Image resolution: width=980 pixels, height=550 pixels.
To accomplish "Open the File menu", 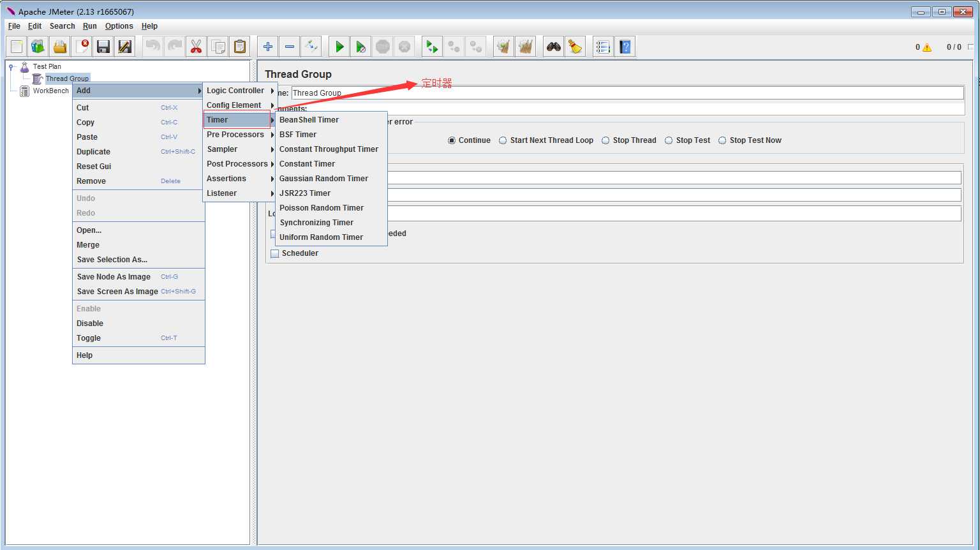I will coord(14,26).
